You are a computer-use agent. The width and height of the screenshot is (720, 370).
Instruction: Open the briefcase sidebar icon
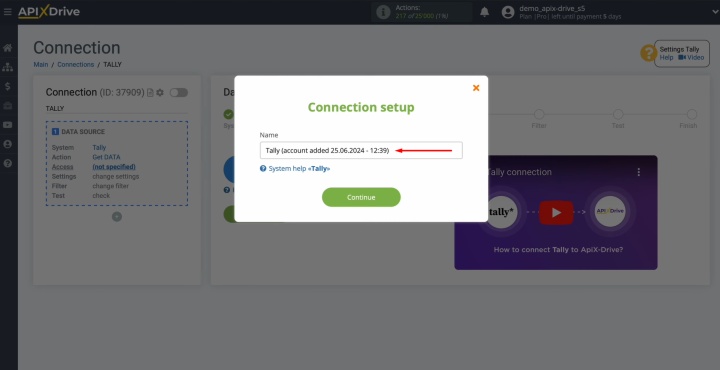pos(7,106)
